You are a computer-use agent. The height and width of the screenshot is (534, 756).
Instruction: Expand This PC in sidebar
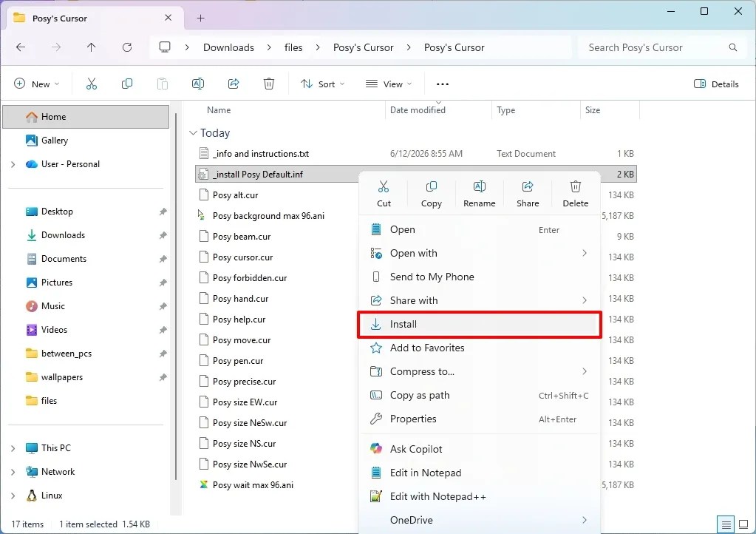[x=13, y=448]
